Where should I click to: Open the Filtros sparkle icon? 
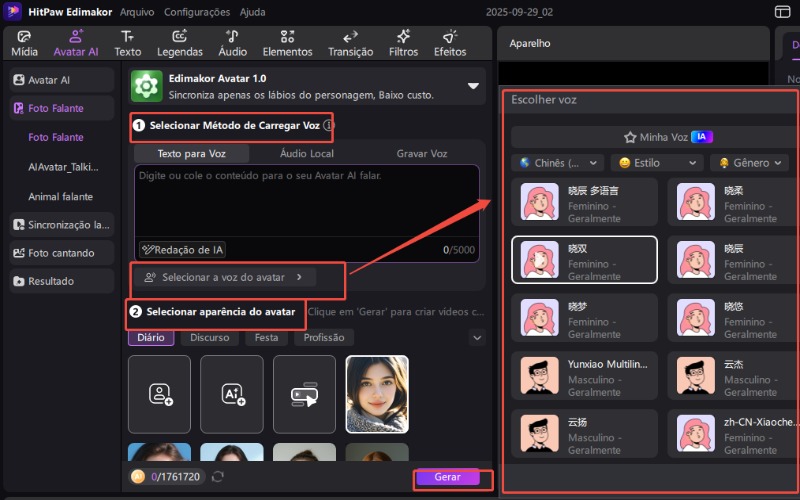[x=403, y=37]
